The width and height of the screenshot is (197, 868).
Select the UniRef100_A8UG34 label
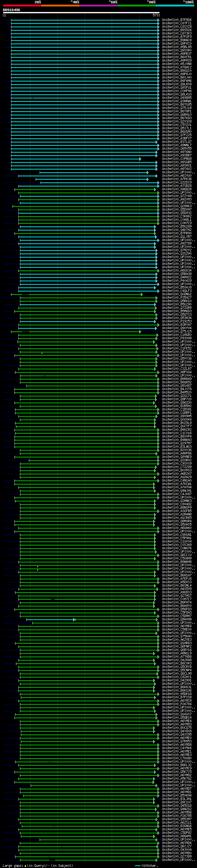pos(176,271)
